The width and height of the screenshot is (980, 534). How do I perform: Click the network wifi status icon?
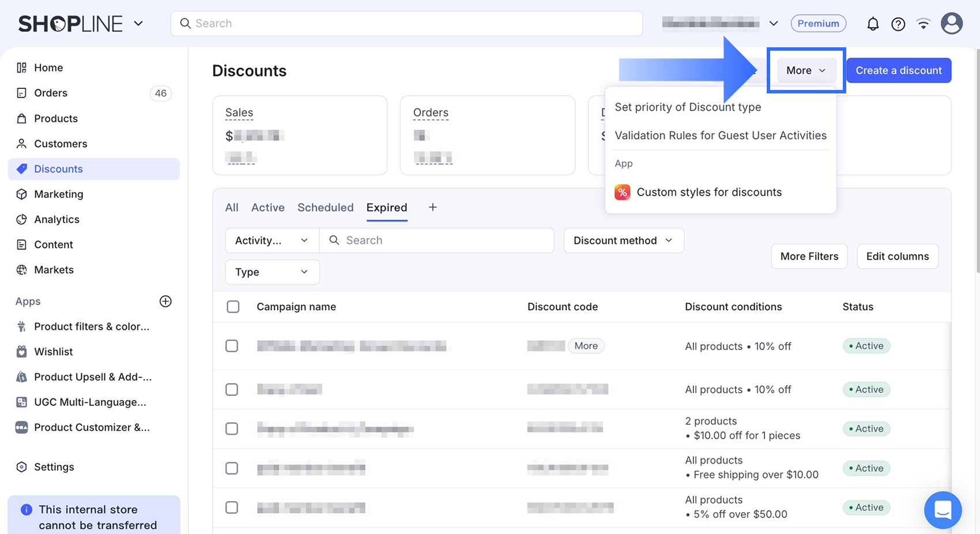tap(924, 24)
